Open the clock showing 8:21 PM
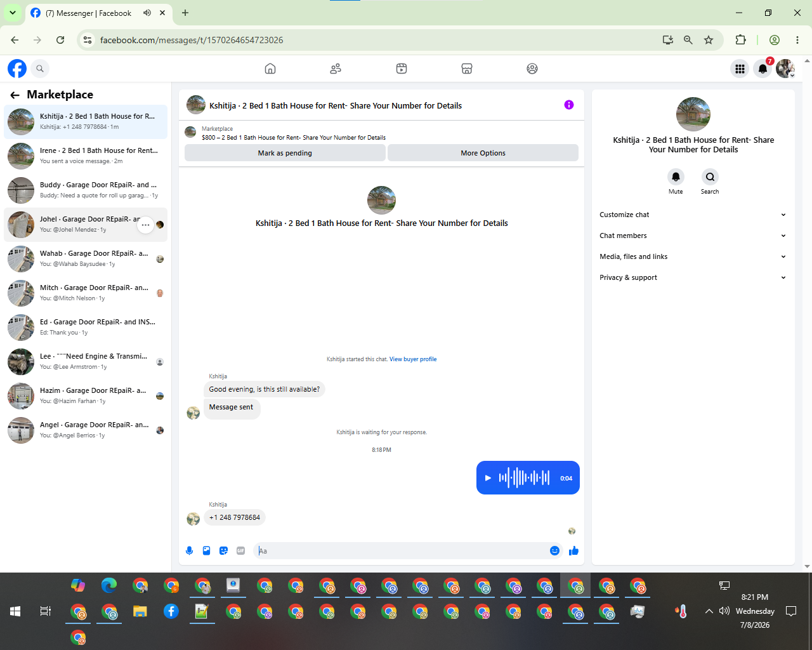The width and height of the screenshot is (812, 650). tap(755, 597)
